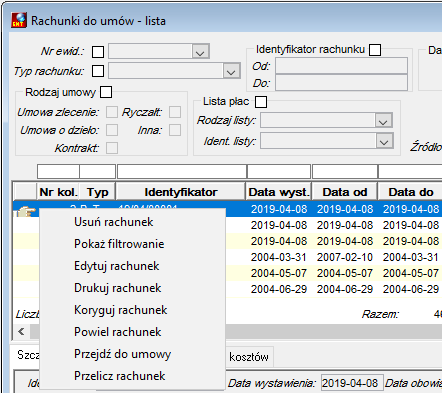Click the Identyfikator column filter field
This screenshot has width=442, height=393.
(x=182, y=172)
